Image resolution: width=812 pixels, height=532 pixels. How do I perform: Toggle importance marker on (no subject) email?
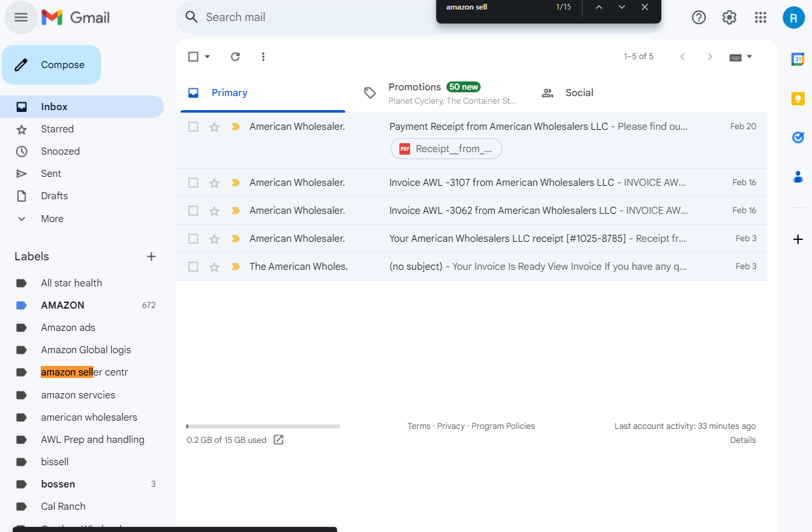[x=235, y=267]
